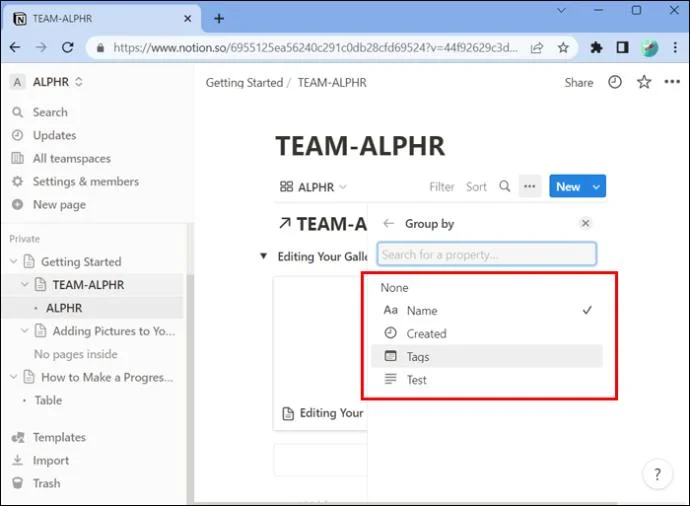Open the database view options ellipsis
Viewport: 690px width, 506px height.
click(529, 187)
